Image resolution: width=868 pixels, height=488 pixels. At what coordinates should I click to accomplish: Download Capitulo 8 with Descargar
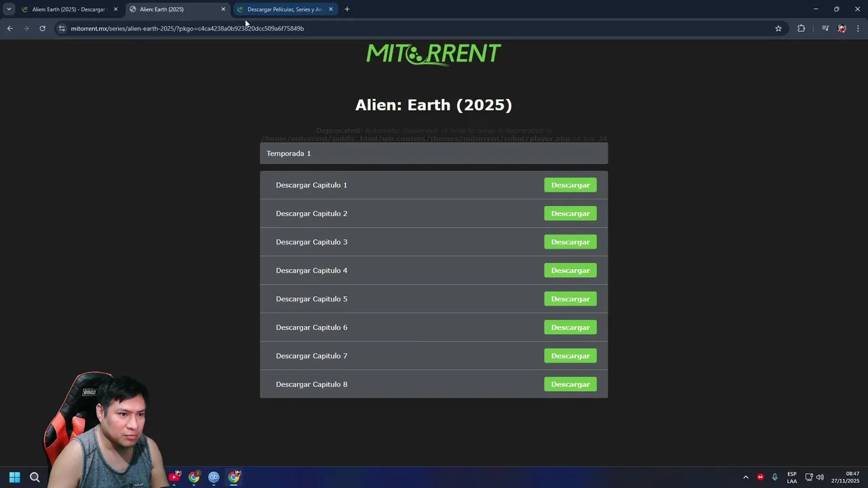pos(570,384)
